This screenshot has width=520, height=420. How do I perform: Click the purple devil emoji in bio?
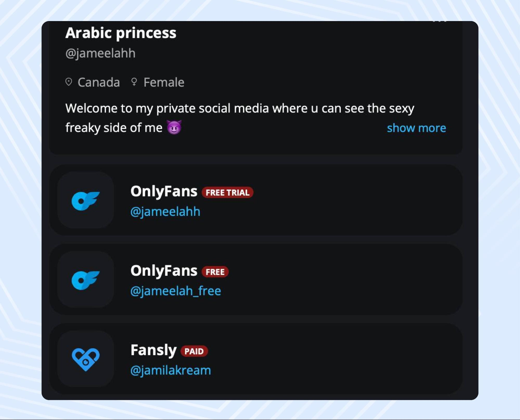174,127
